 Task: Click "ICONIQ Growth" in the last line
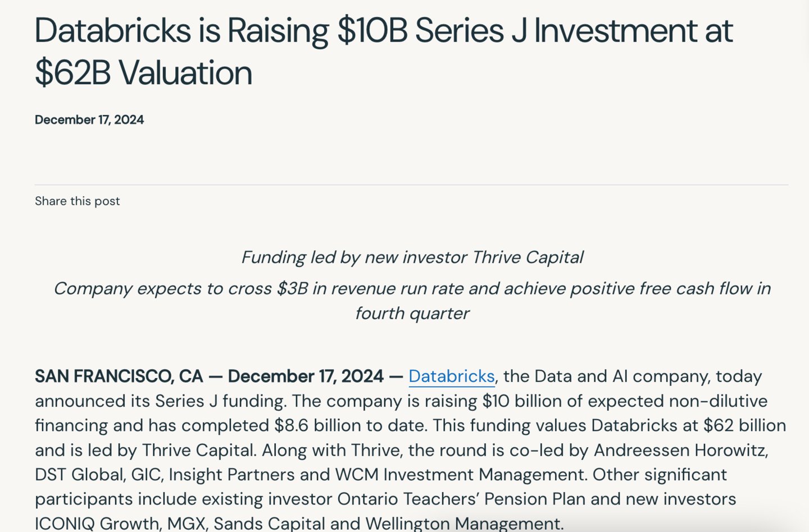(x=97, y=523)
